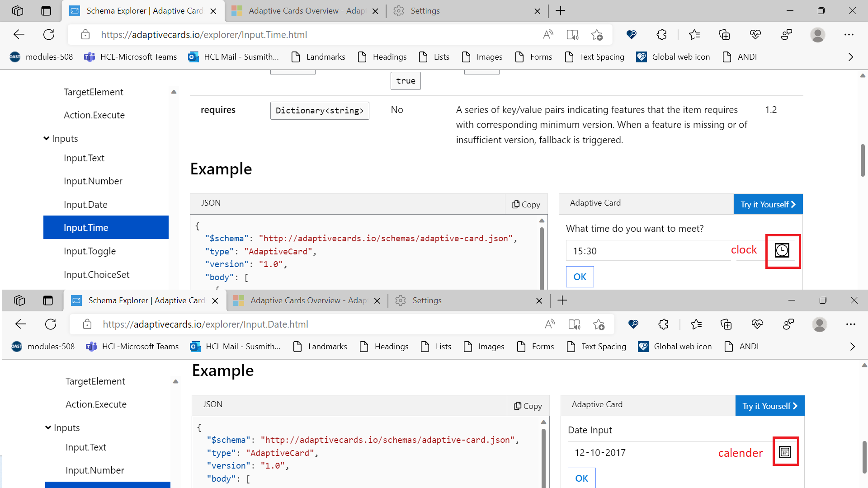Click the refresh icon in top browser toolbar
The image size is (868, 488).
coord(49,34)
